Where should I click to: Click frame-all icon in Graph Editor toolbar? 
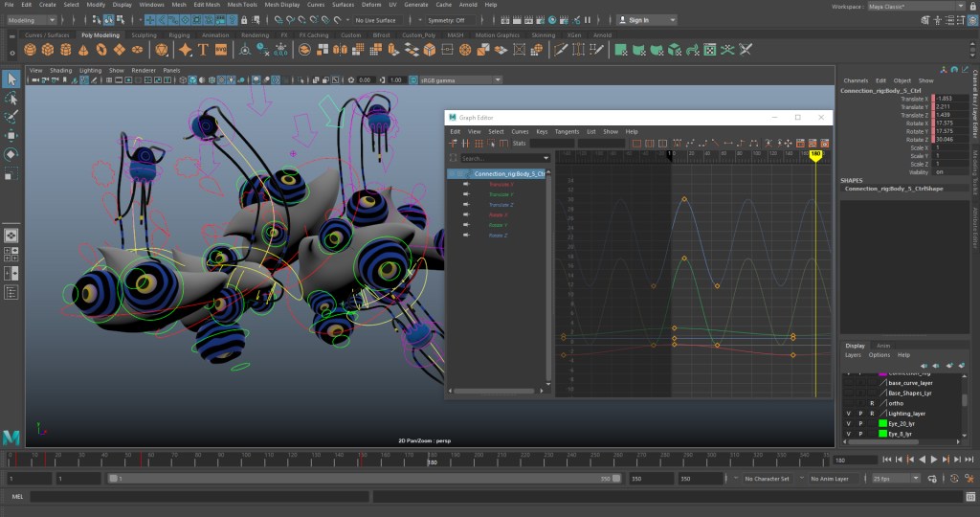pos(637,144)
